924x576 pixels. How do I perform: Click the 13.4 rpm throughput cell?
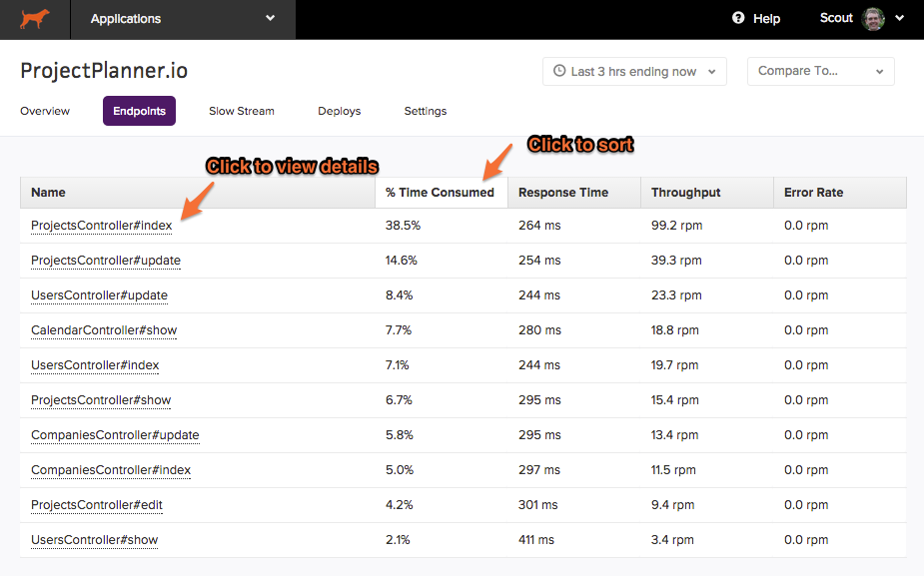pyautogui.click(x=674, y=435)
